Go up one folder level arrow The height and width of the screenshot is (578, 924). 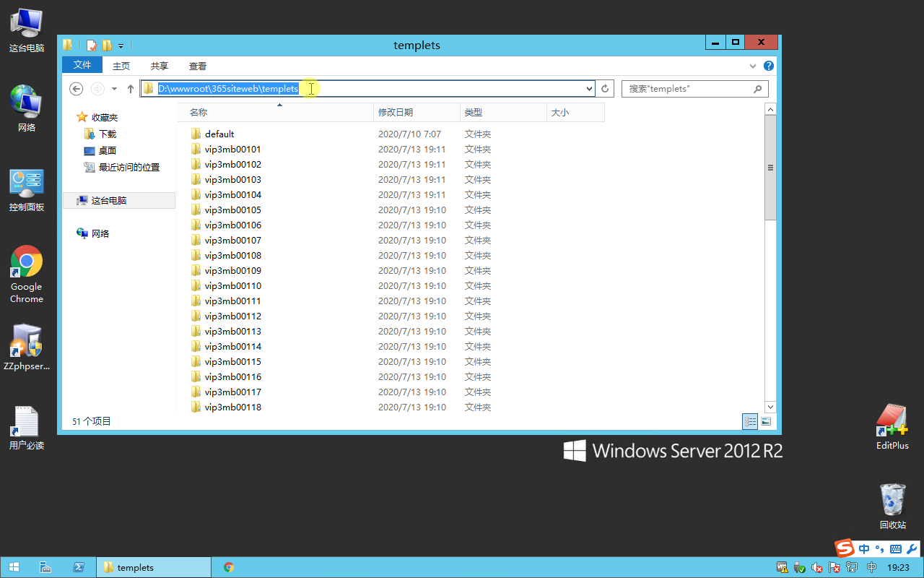tap(131, 88)
